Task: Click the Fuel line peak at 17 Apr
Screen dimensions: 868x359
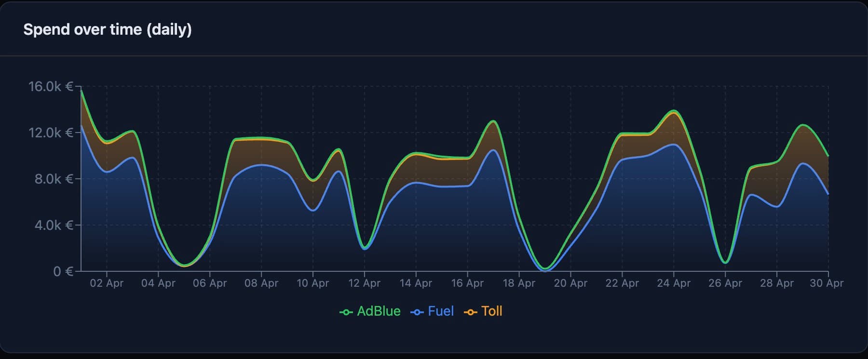Action: click(493, 150)
